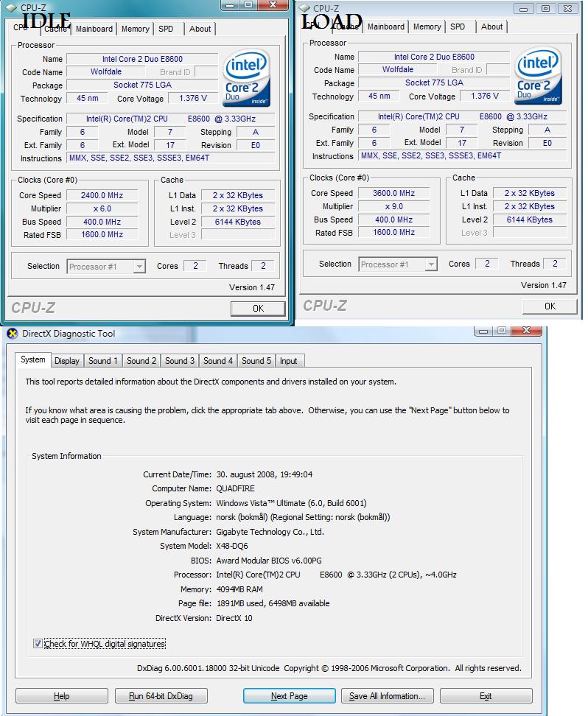Screen dimensions: 588x716
Task: Click DirectX Version DirectX 10 value
Action: tap(234, 618)
